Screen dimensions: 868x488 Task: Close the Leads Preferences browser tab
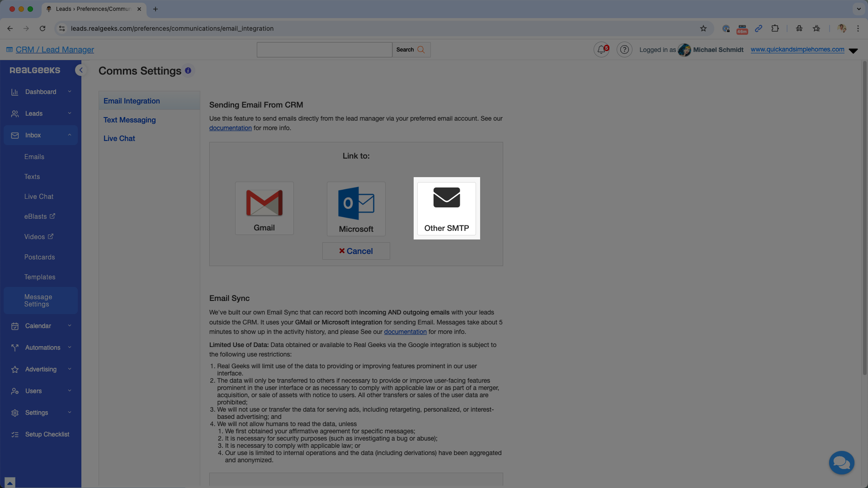pos(139,9)
